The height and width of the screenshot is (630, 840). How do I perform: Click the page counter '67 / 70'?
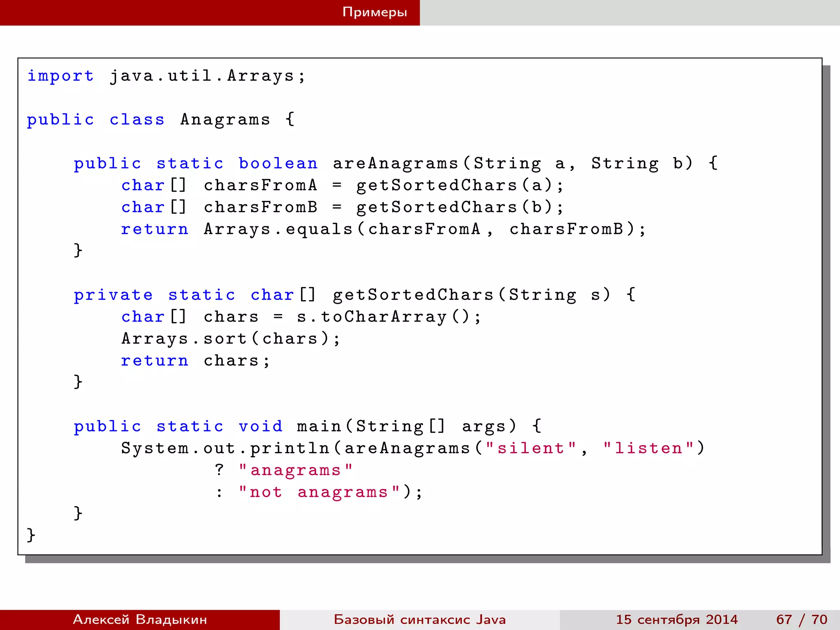click(x=802, y=619)
